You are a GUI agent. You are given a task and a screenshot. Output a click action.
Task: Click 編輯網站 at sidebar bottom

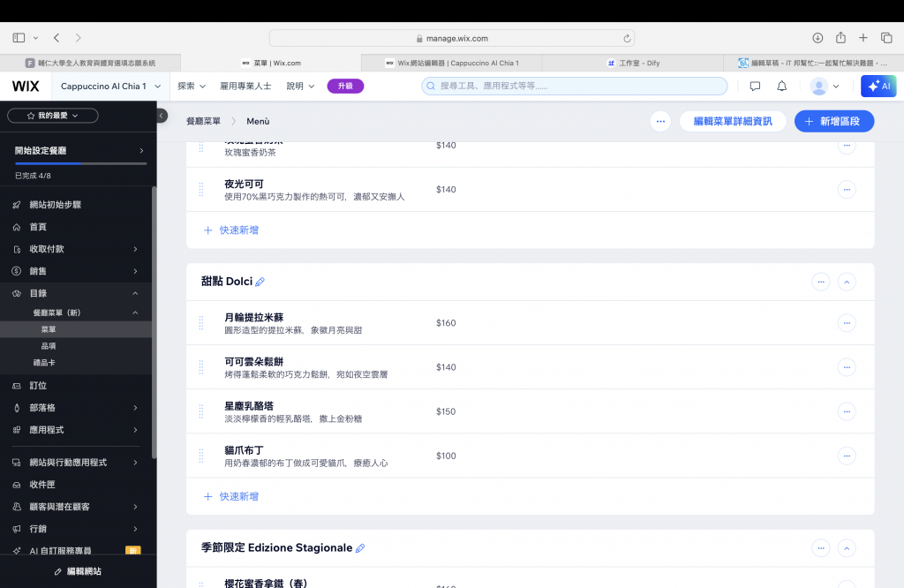click(x=78, y=571)
